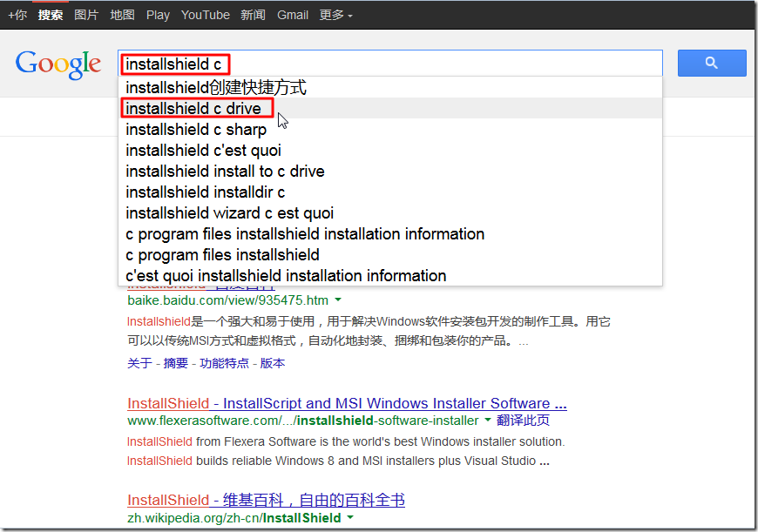Viewport: 758px width, 532px height.
Task: Choose suggestion installshield install to c drive
Action: point(390,171)
